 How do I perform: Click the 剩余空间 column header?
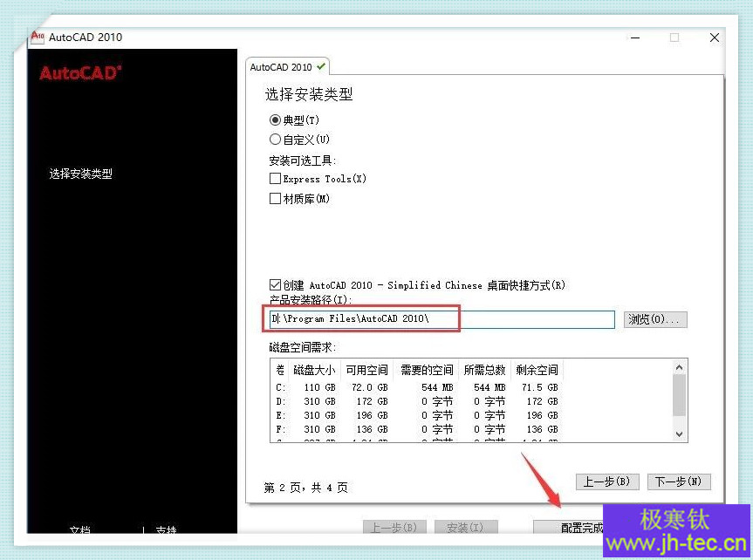click(537, 370)
